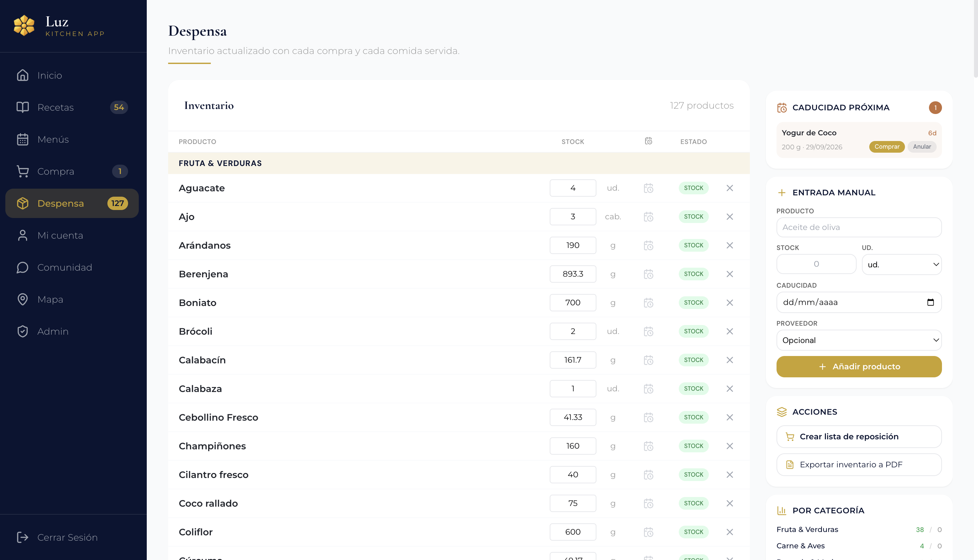Viewport: 978px width, 560px height.
Task: Open Admin section in sidebar
Action: click(x=72, y=331)
